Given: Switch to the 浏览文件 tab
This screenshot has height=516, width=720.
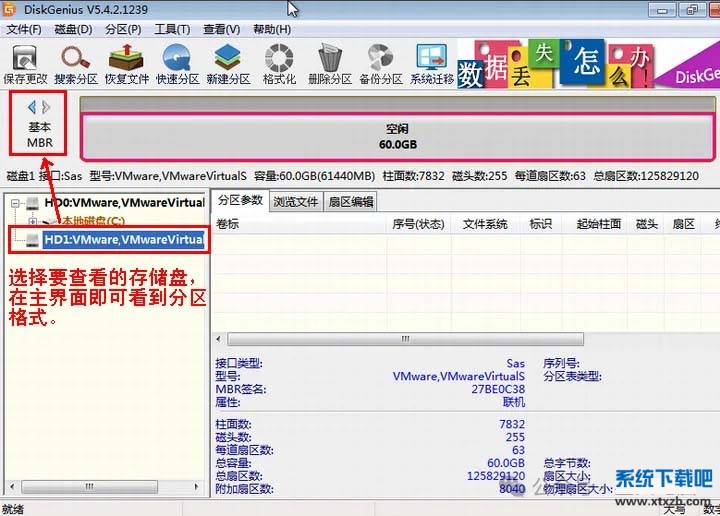Looking at the screenshot, I should click(x=296, y=202).
